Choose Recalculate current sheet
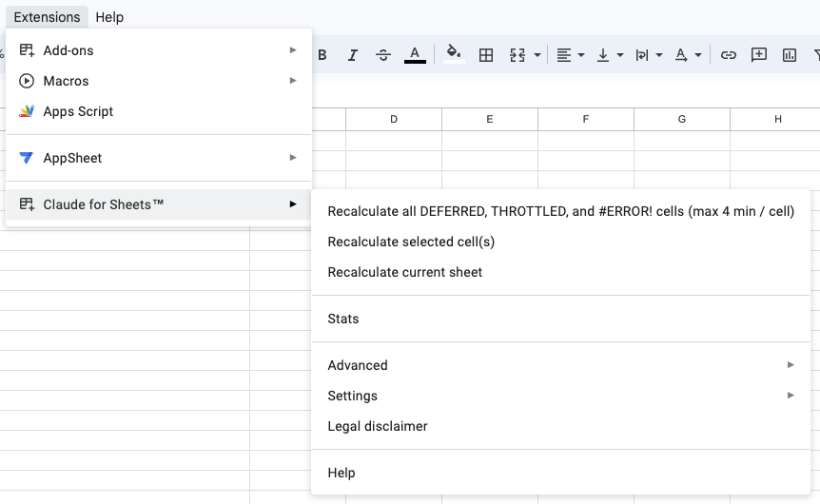 (560, 272)
